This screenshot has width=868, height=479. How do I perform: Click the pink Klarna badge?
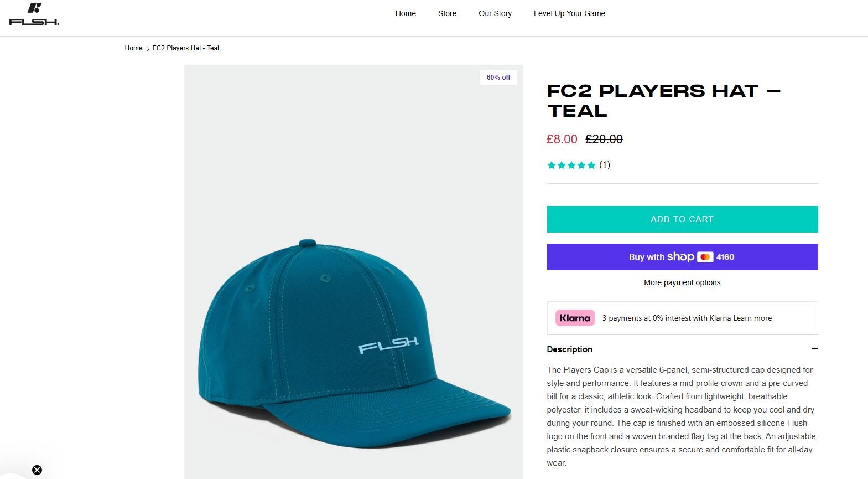point(575,318)
